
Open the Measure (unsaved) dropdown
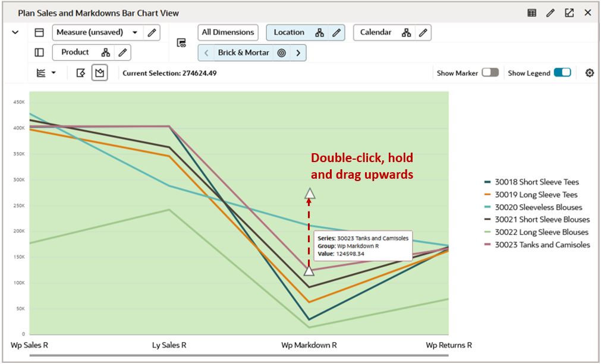point(136,32)
